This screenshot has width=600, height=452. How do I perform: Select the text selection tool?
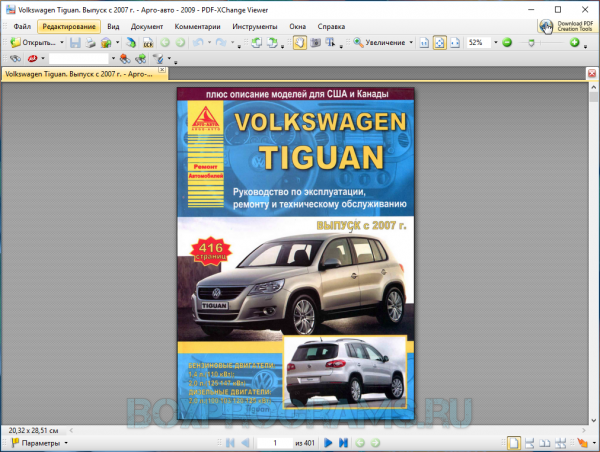click(330, 42)
